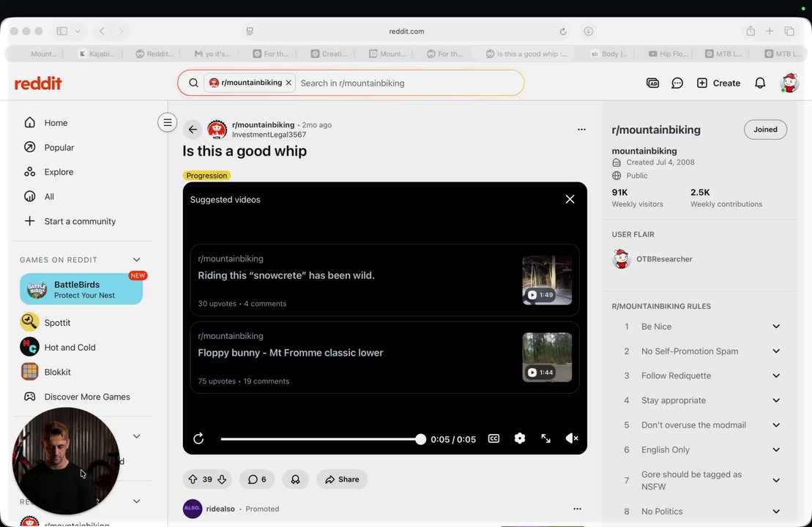This screenshot has width=812, height=527.
Task: Share the post
Action: click(x=342, y=479)
